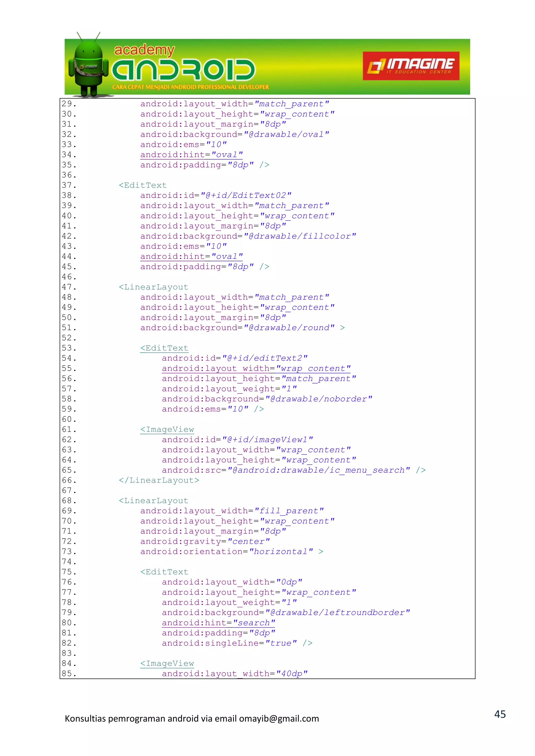This screenshot has height=756, width=535.
Task: Click android:gravity="center" line
Action: (x=205, y=541)
